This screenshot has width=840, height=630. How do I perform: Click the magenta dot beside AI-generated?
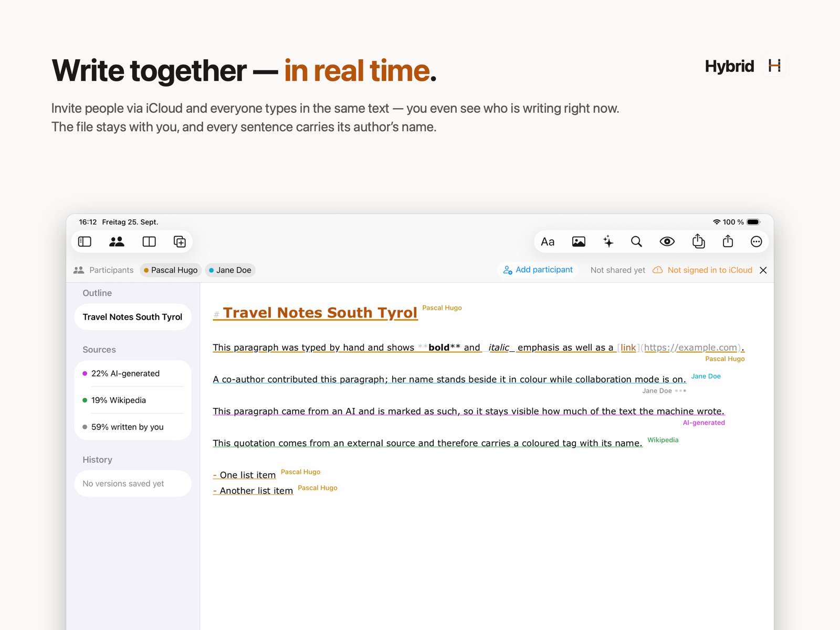[x=85, y=374]
